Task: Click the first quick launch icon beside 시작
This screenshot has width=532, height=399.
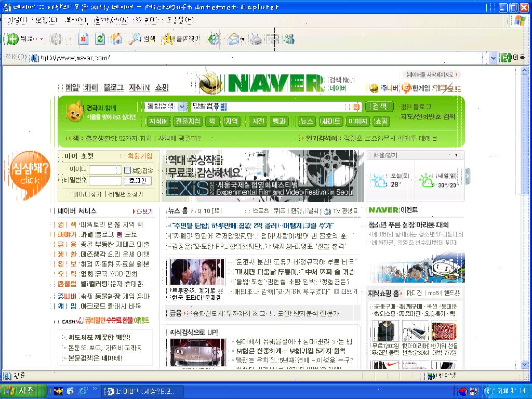Action: click(58, 391)
